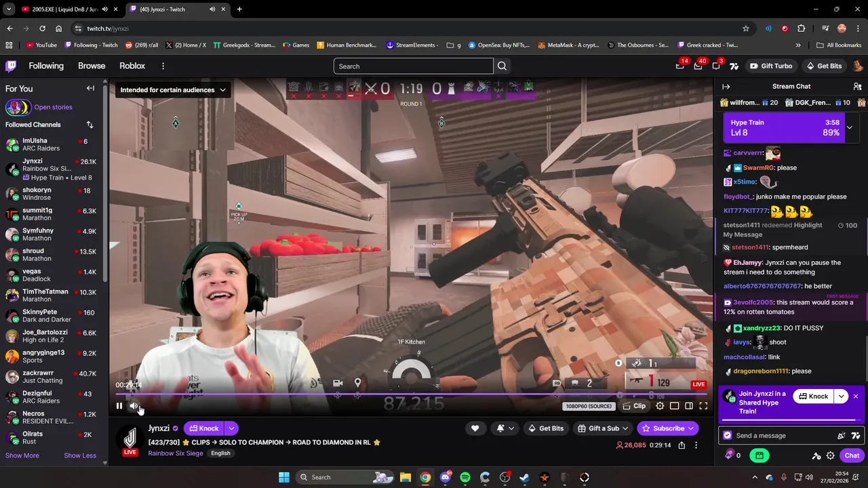Claim the green channel points bonus chest
868x488 pixels.
pyautogui.click(x=759, y=455)
